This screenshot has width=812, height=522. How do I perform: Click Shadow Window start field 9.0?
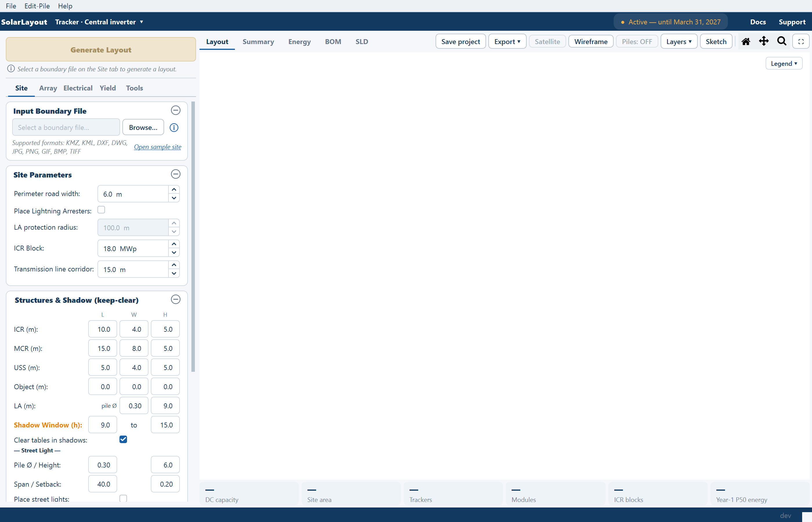coord(102,425)
